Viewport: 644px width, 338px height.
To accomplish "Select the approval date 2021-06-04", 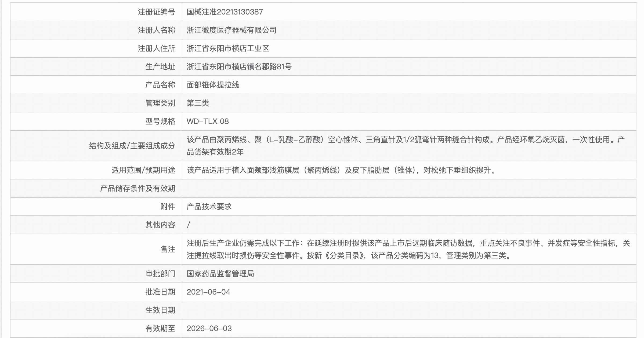I will [x=208, y=292].
